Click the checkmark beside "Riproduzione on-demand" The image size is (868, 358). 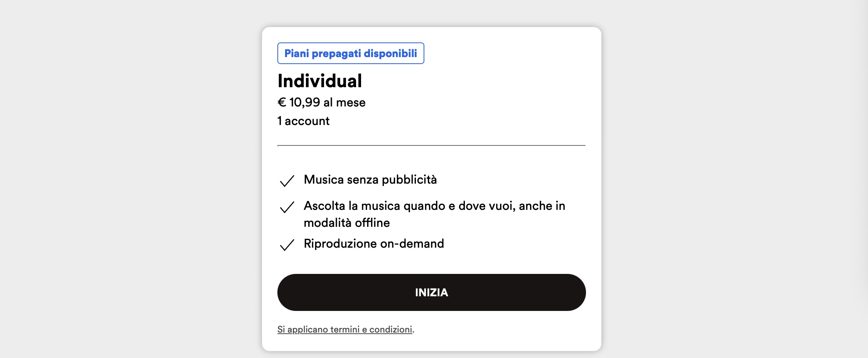coord(287,245)
